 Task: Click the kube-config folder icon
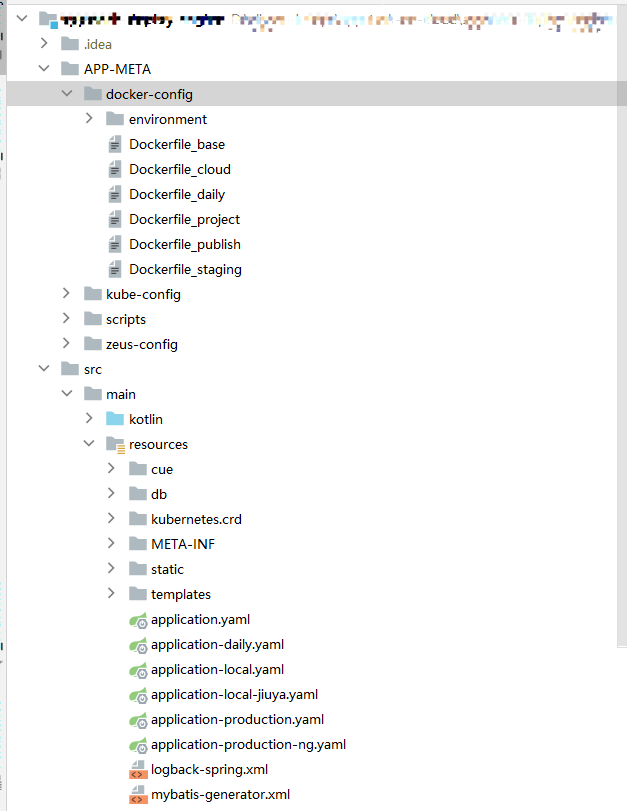click(93, 294)
